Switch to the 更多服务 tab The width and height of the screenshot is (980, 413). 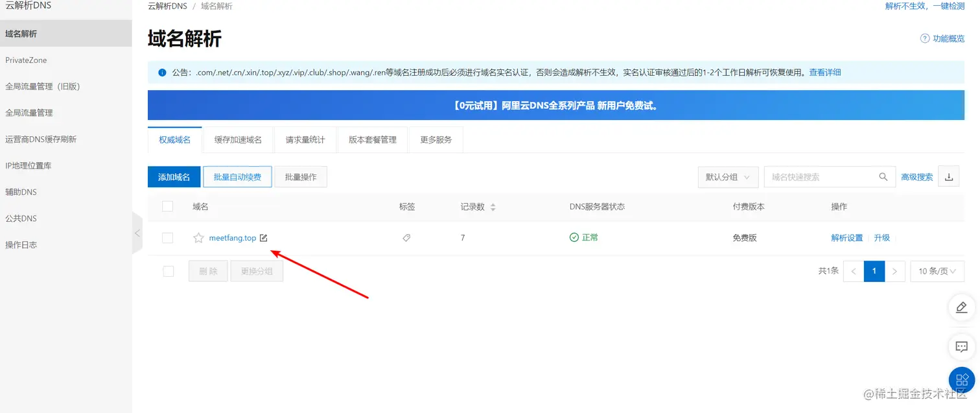click(436, 140)
